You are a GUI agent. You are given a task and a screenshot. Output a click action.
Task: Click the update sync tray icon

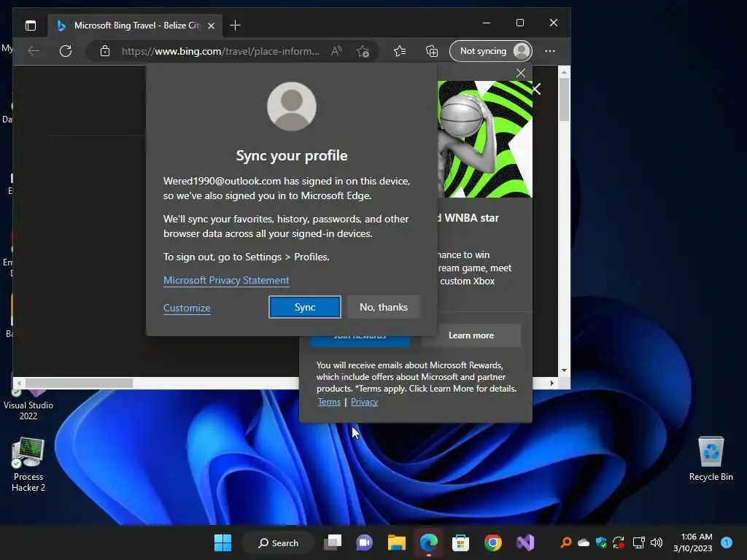[619, 542]
